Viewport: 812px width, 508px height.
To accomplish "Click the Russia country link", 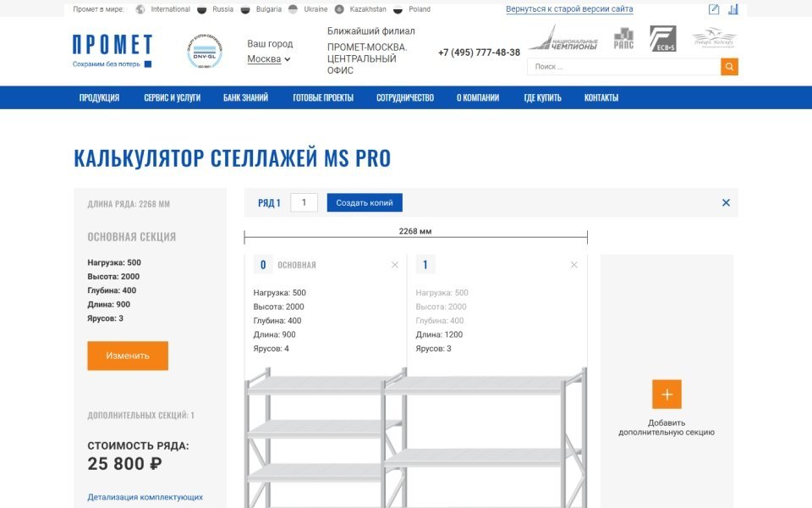I will point(222,9).
